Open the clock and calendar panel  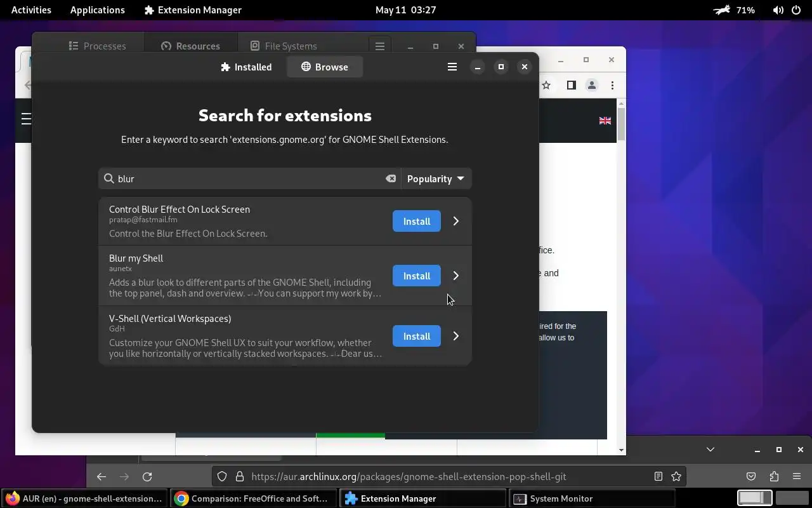coord(405,10)
